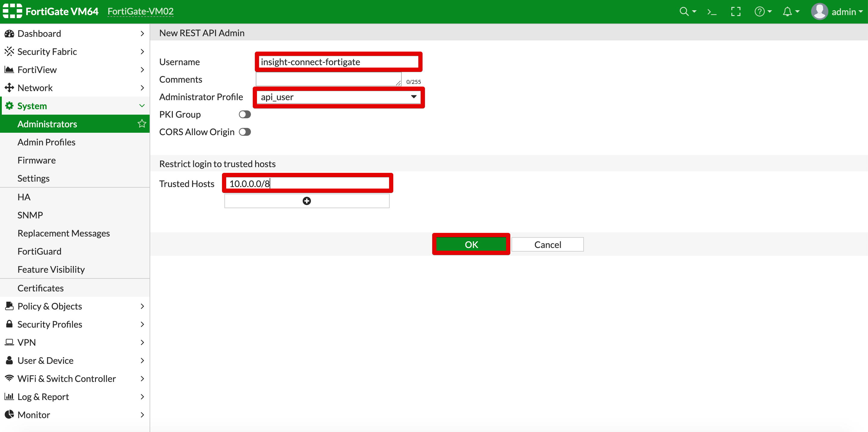Add another trusted host with plus icon
This screenshot has width=868, height=432.
306,201
